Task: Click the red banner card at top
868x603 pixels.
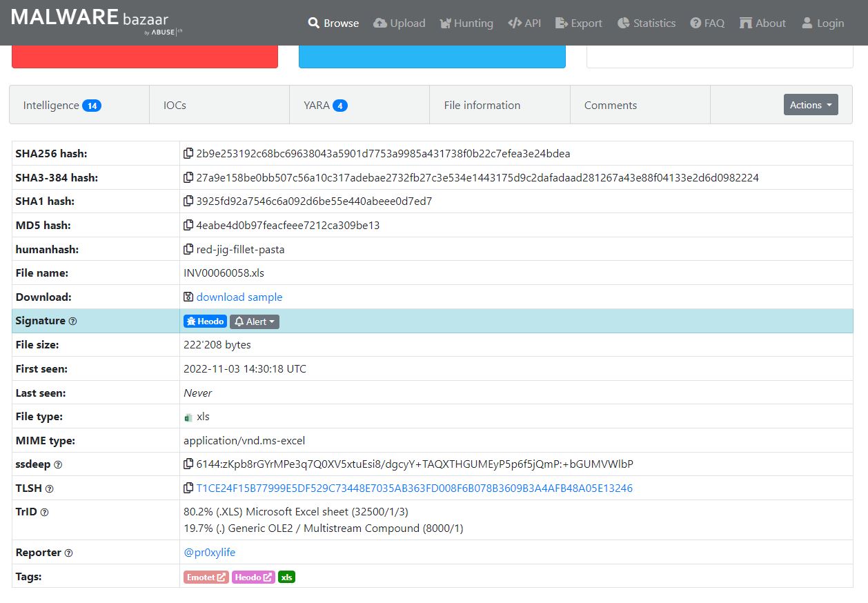Action: point(145,57)
